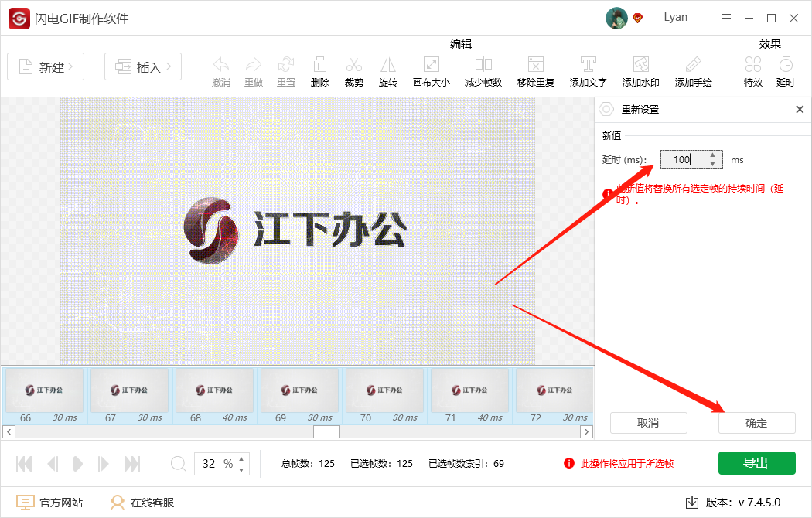Select frame 66 thumbnail
This screenshot has width=812, height=518.
pos(44,397)
